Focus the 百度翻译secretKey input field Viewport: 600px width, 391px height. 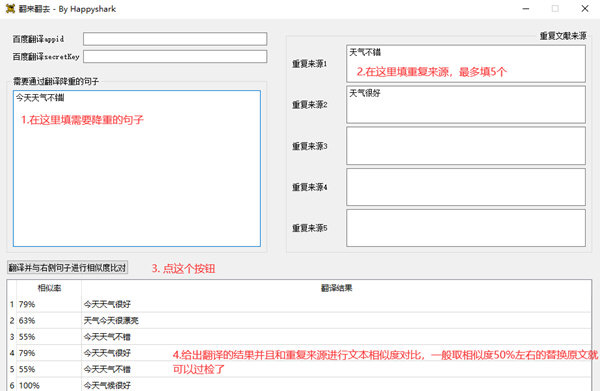(175, 57)
